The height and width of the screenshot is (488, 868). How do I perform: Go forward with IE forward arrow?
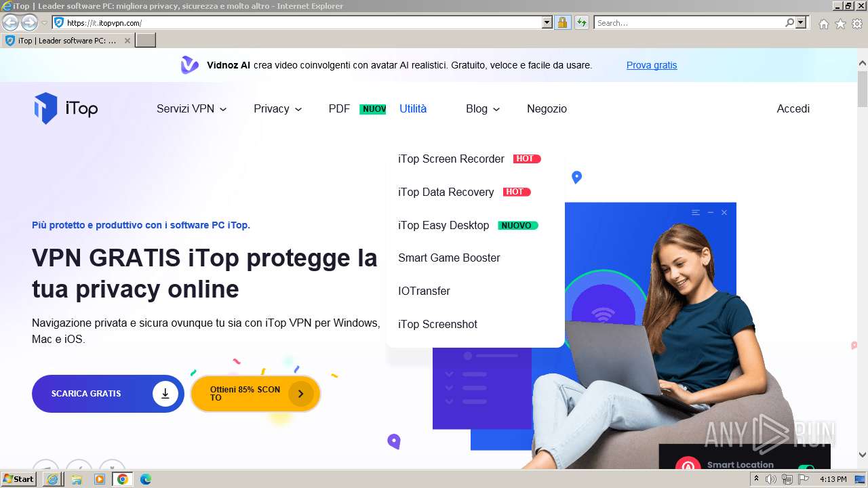point(29,22)
